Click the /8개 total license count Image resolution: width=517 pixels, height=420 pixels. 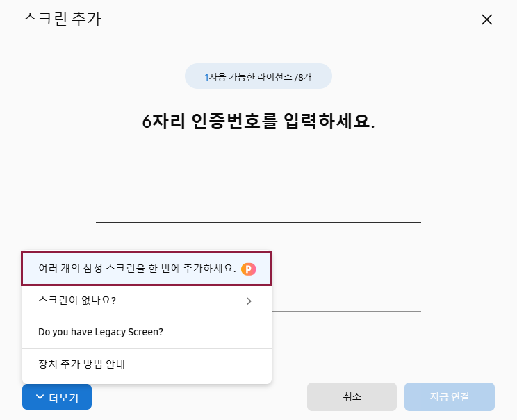tap(304, 77)
